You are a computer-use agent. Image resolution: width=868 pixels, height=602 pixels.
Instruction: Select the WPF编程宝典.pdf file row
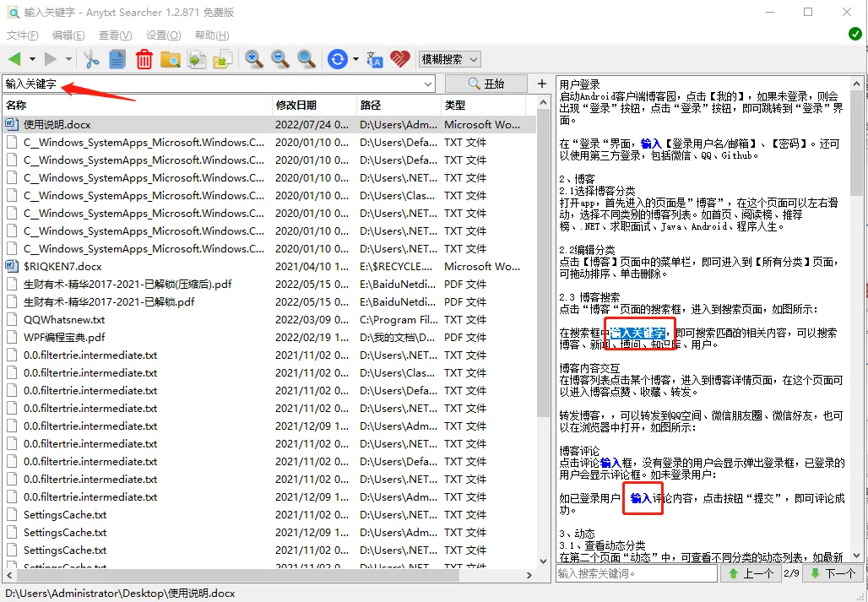(x=269, y=337)
